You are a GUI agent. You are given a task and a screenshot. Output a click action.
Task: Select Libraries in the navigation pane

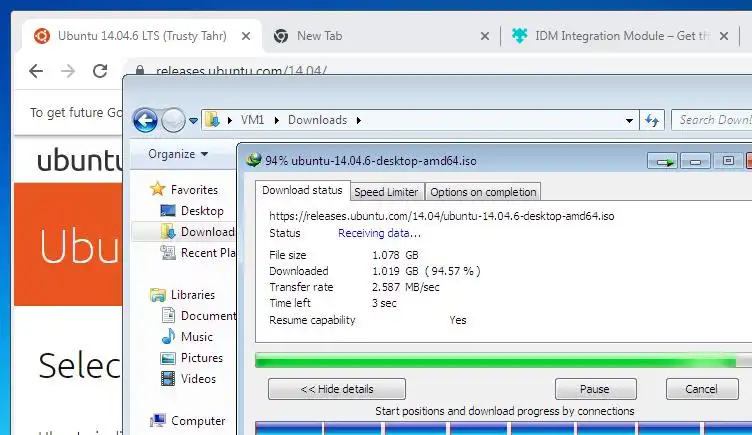point(182,294)
